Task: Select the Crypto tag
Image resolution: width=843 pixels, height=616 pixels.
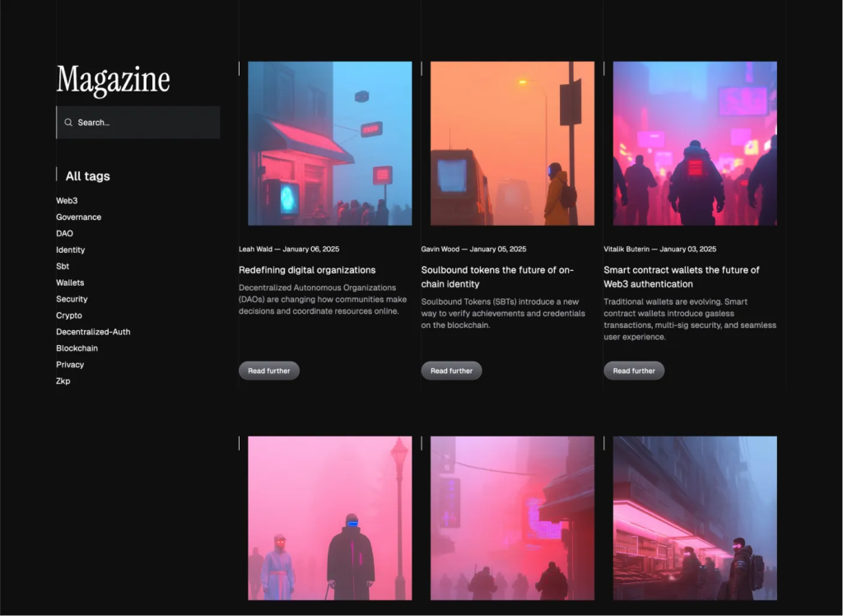Action: [69, 315]
